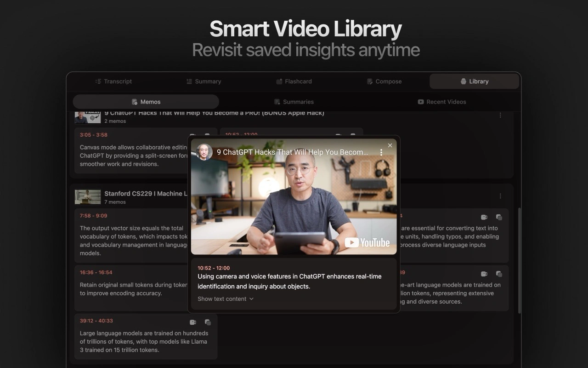
Task: Click the 10:52 - 12:00 timestamp in popup
Action: 214,268
